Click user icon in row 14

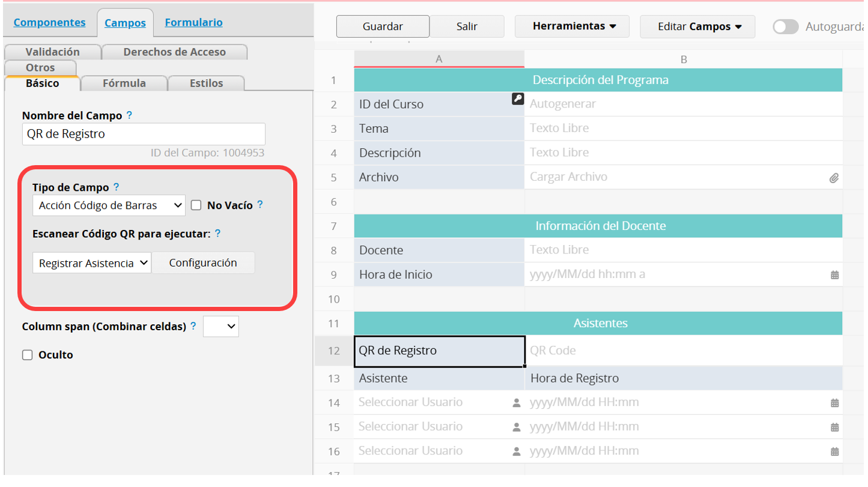tap(516, 403)
